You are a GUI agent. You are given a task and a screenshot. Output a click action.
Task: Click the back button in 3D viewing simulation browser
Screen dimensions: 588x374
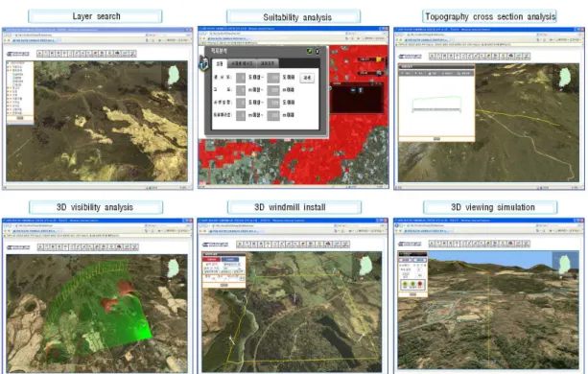click(x=398, y=225)
